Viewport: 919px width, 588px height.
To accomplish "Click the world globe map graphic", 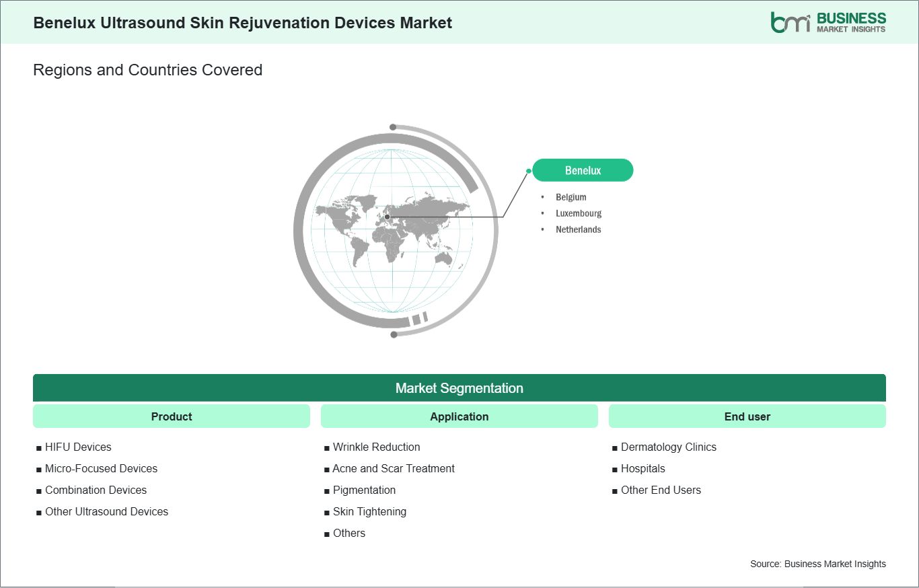I will [x=396, y=230].
